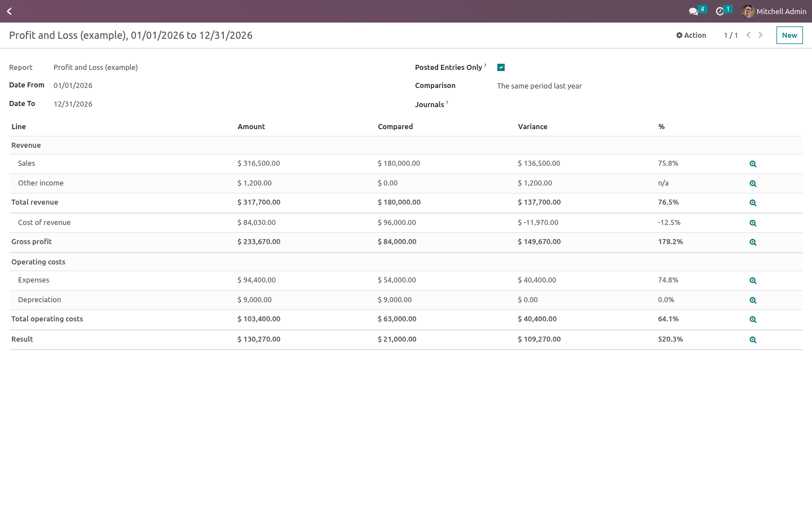The image size is (812, 530).
Task: Click the Variance column header
Action: tap(533, 127)
